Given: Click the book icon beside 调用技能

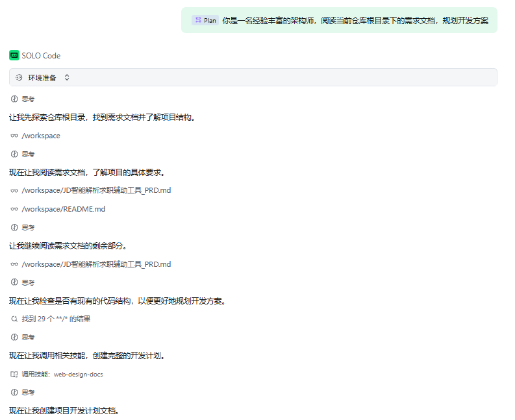Looking at the screenshot, I should (14, 374).
